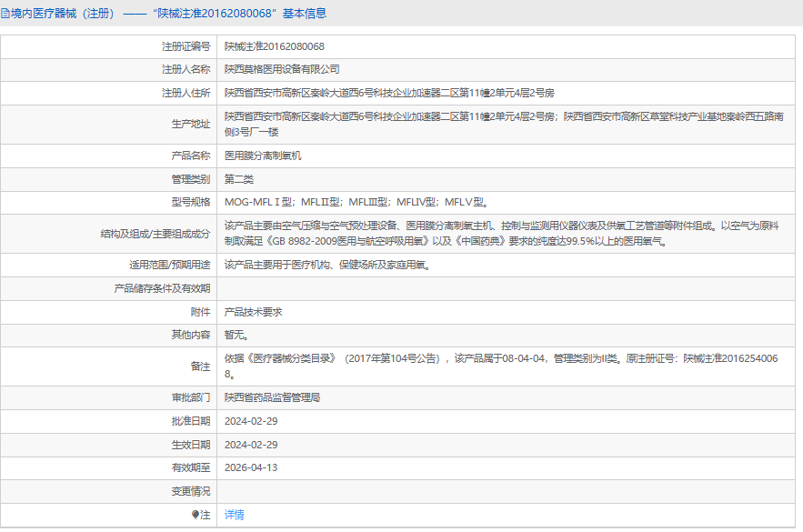Click model specification text MOG-MFL Ⅰ型
The width and height of the screenshot is (803, 532).
pyautogui.click(x=258, y=202)
